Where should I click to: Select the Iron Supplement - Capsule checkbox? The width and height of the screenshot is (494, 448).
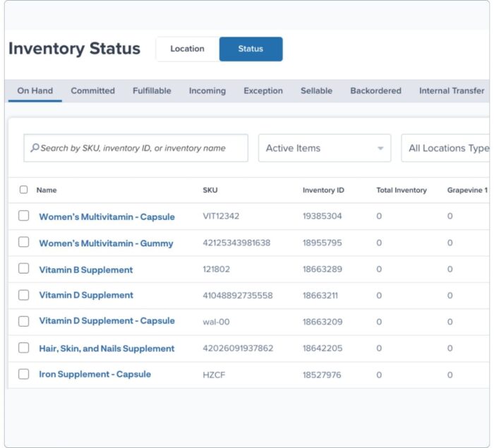24,374
